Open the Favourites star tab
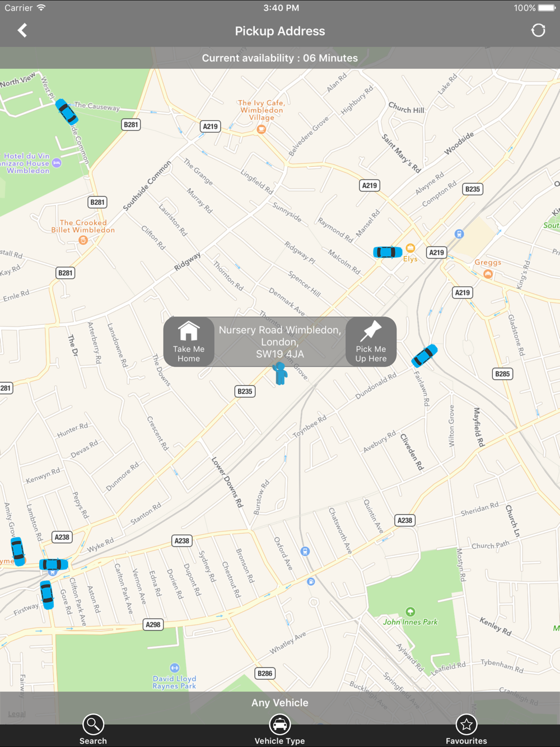 pyautogui.click(x=466, y=730)
